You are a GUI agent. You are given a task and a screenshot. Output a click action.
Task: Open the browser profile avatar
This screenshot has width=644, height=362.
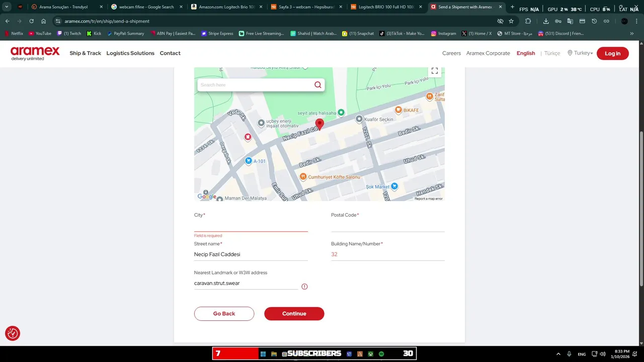coord(624,21)
